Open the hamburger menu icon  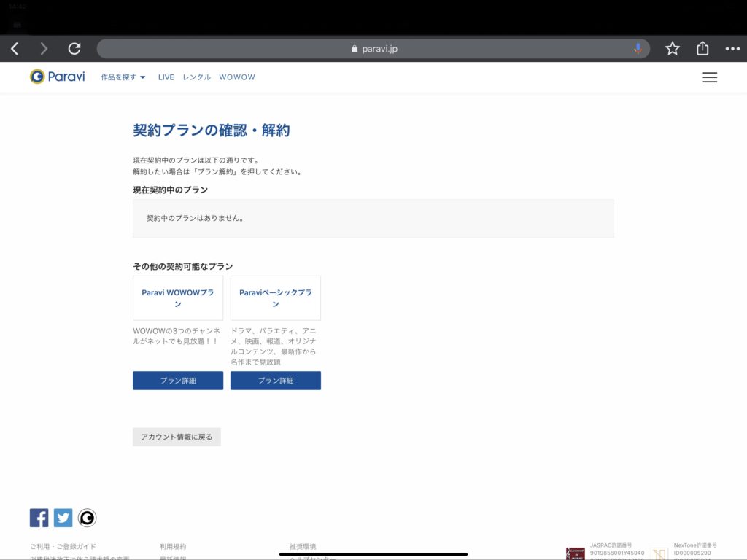pyautogui.click(x=709, y=77)
